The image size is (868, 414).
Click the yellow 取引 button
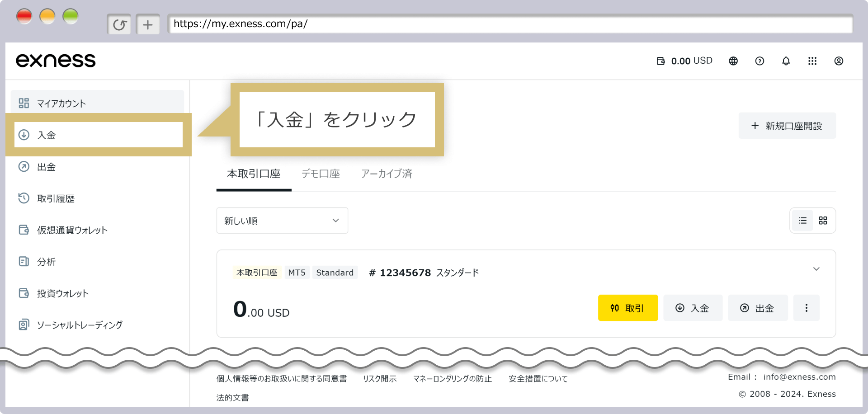pyautogui.click(x=627, y=308)
